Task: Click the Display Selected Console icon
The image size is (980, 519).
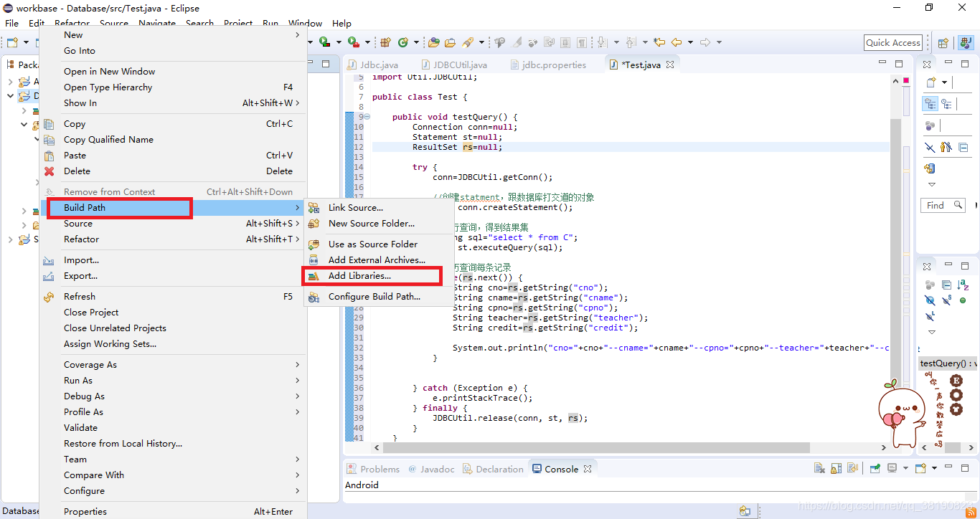Action: [x=892, y=469]
